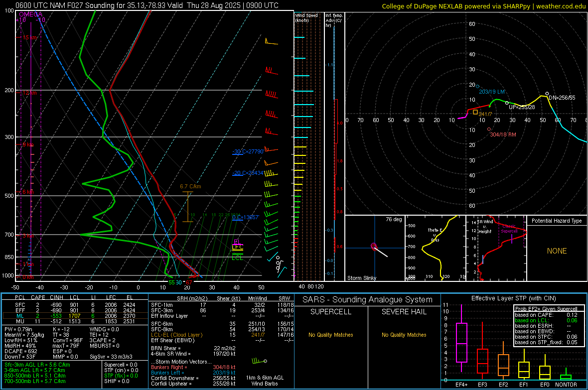Click the LowRH = 51% value
Screen dimensions: 588x390
[21, 341]
